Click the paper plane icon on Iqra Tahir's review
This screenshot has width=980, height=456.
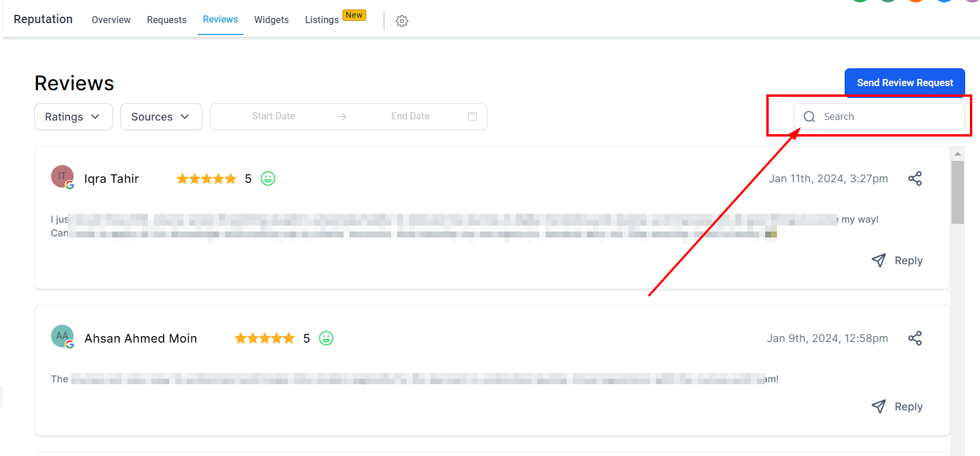[878, 260]
